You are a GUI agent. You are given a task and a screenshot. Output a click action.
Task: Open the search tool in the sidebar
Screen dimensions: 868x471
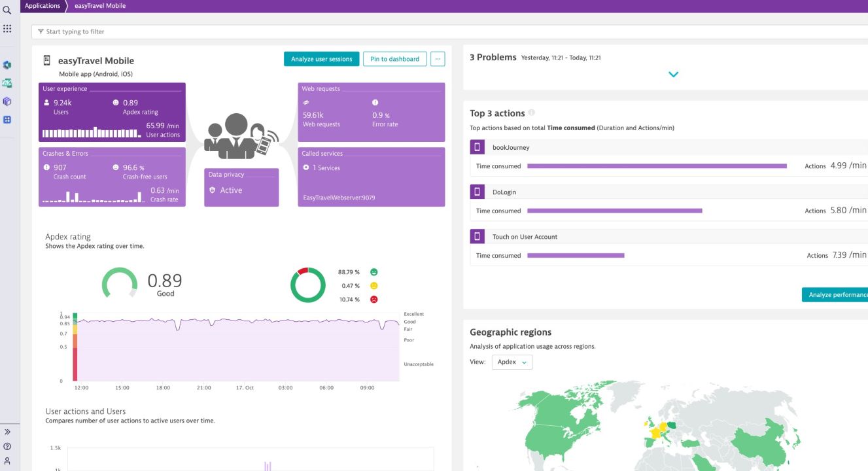pos(7,10)
